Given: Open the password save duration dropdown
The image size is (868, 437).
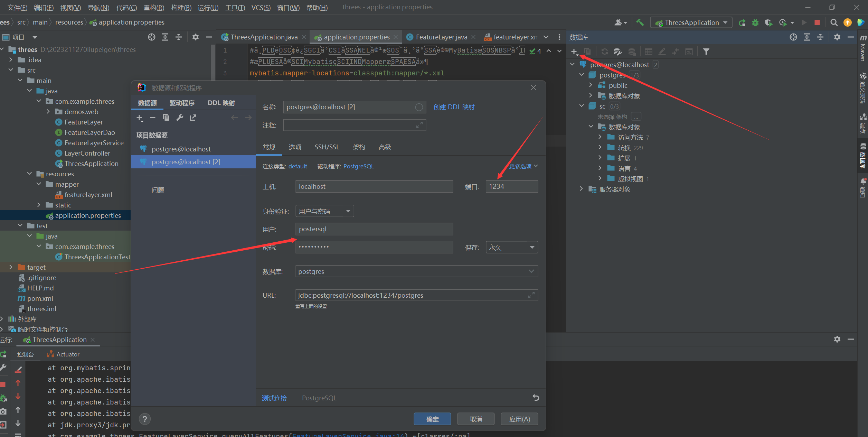Looking at the screenshot, I should [x=511, y=248].
